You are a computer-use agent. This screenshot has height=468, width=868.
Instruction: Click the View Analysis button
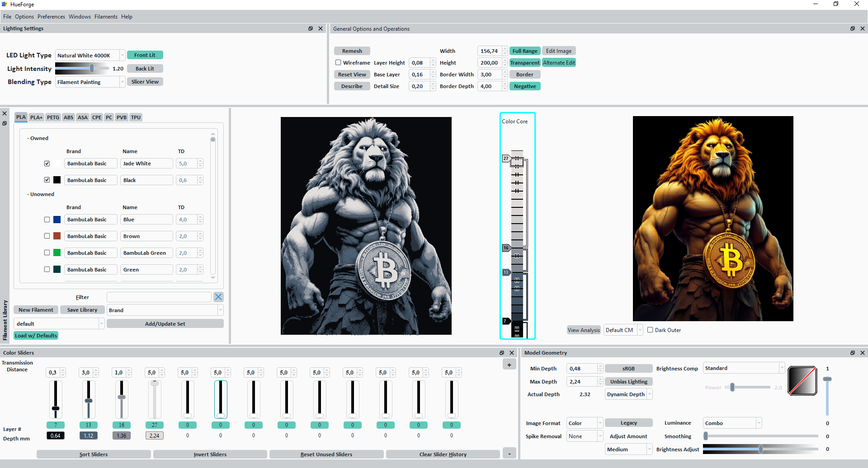(584, 330)
